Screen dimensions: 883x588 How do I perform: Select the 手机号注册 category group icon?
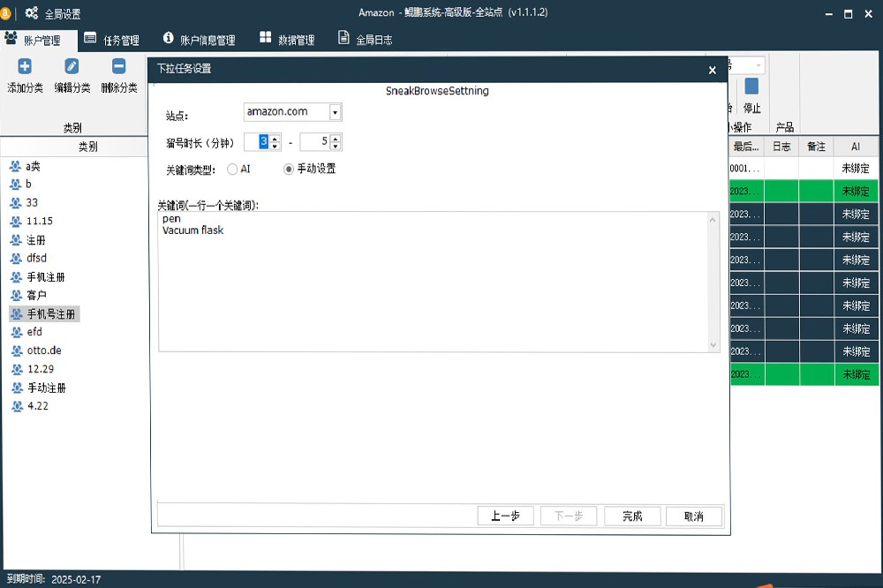click(17, 313)
